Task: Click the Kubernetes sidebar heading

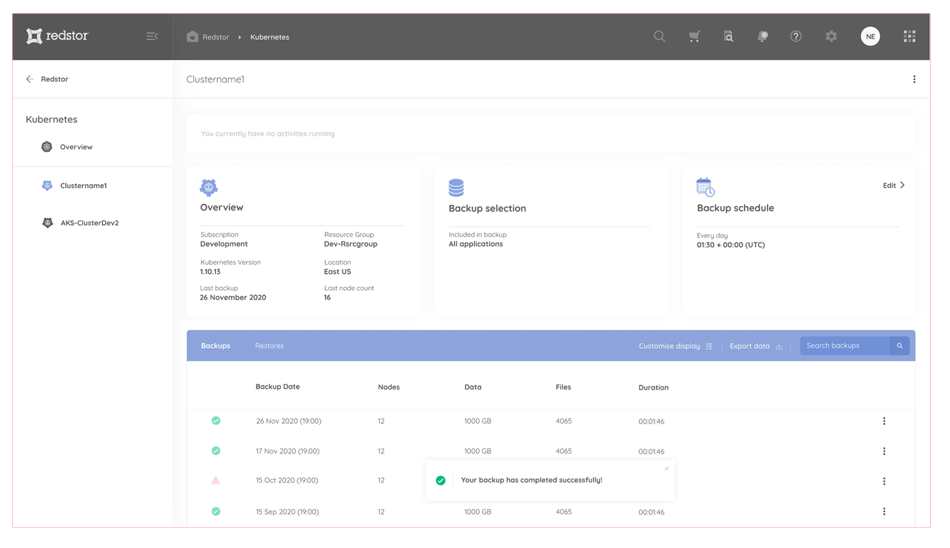Action: tap(51, 119)
